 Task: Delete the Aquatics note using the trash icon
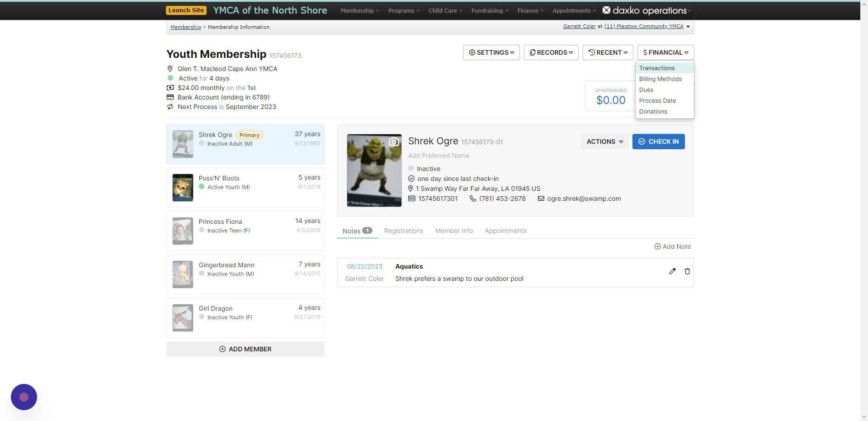[x=687, y=271]
